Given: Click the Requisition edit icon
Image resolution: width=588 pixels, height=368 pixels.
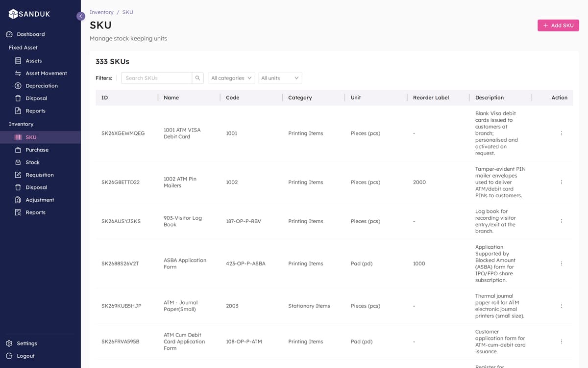Looking at the screenshot, I should click(18, 175).
